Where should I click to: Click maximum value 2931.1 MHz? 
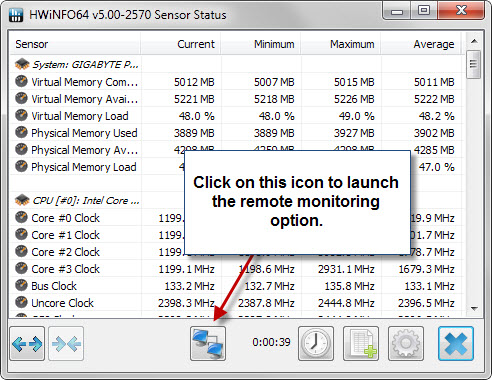click(x=346, y=269)
